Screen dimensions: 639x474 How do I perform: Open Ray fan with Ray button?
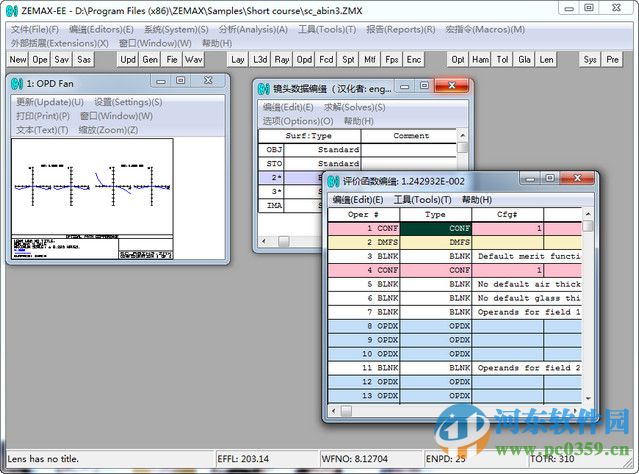282,60
